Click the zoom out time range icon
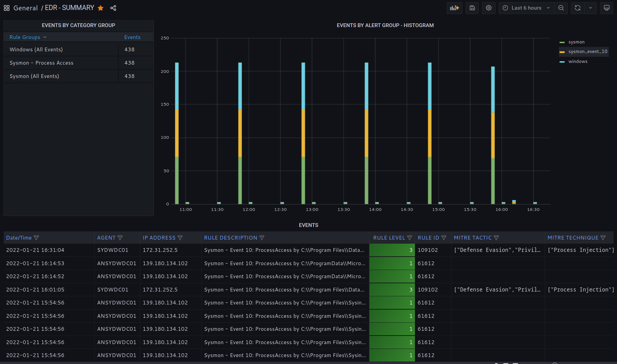 [x=561, y=8]
